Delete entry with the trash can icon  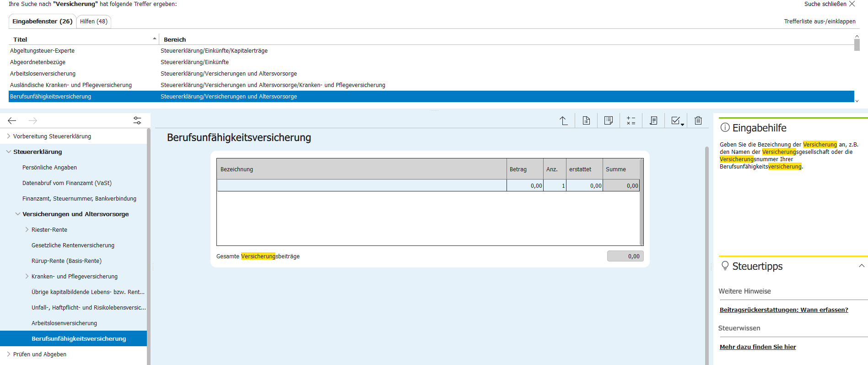click(x=698, y=120)
